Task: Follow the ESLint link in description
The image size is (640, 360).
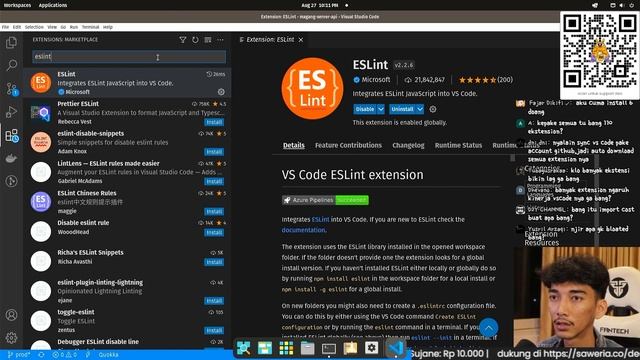Action: (x=320, y=219)
